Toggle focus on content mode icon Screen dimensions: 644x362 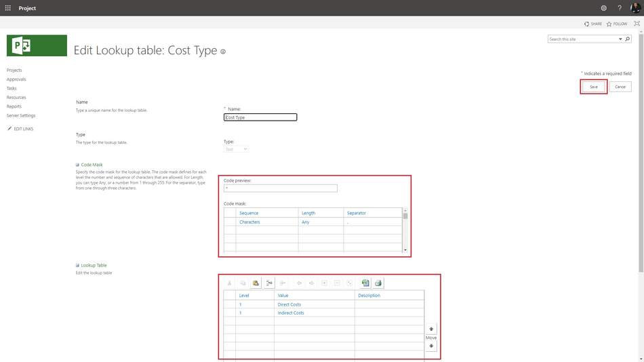tap(637, 24)
